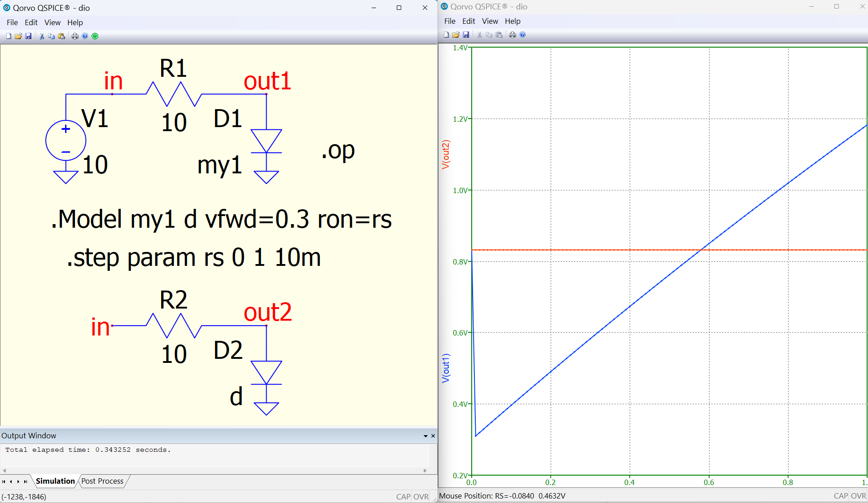Click coordinates (-1238,-1846) in schematic status bar
The width and height of the screenshot is (868, 503).
click(24, 497)
